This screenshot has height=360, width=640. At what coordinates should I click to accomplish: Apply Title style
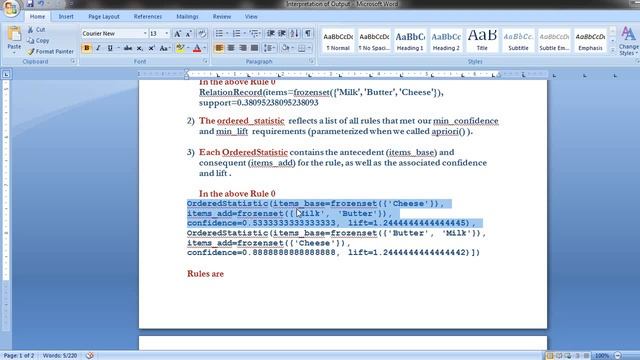coord(482,41)
